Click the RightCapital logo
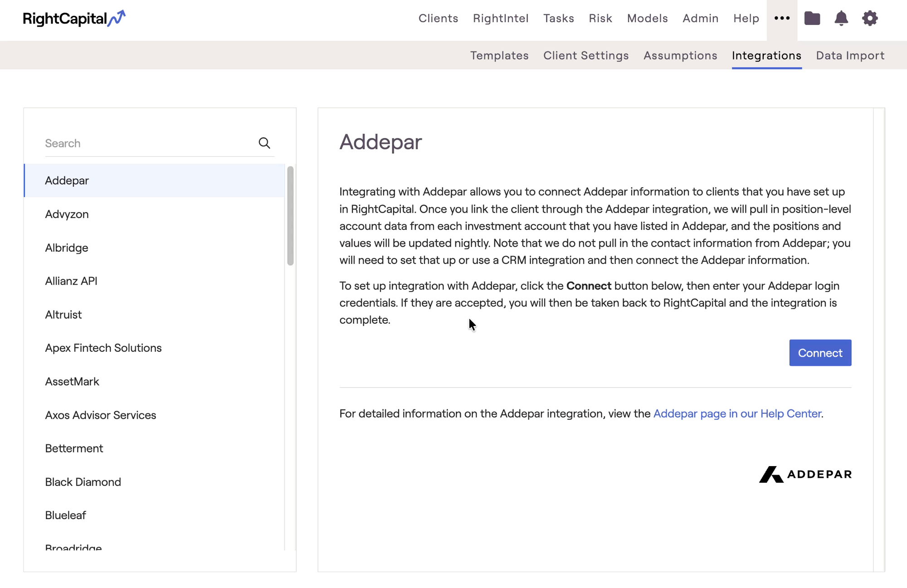 point(74,19)
